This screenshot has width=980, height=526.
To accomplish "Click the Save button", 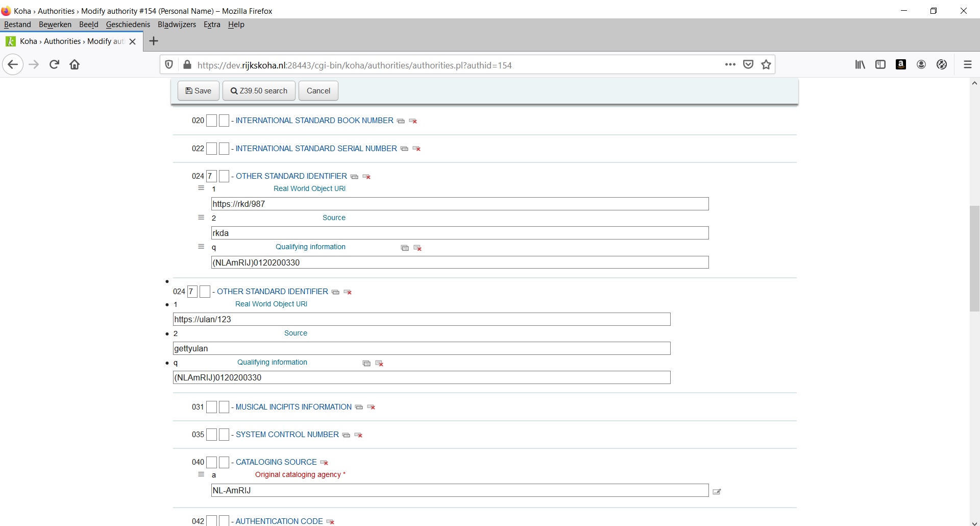I will [198, 91].
